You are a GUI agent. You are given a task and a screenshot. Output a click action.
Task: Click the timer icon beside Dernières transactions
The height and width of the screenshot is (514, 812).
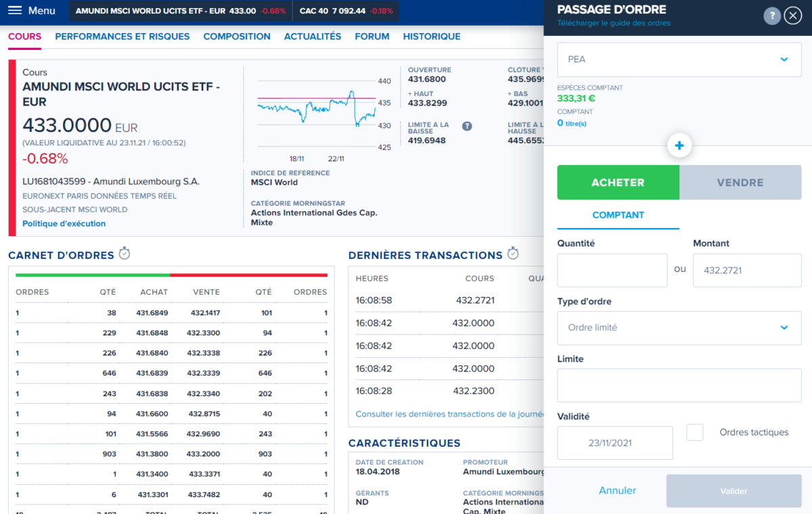pos(513,254)
